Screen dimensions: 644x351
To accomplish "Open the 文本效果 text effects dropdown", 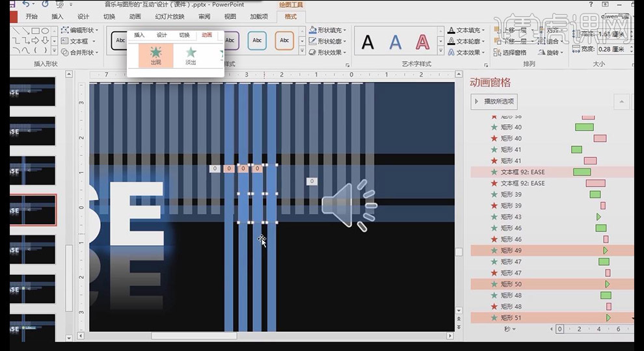I will pos(468,53).
